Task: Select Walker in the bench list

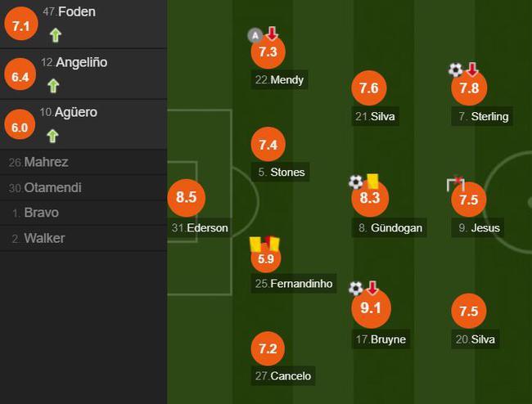Action: [x=83, y=238]
